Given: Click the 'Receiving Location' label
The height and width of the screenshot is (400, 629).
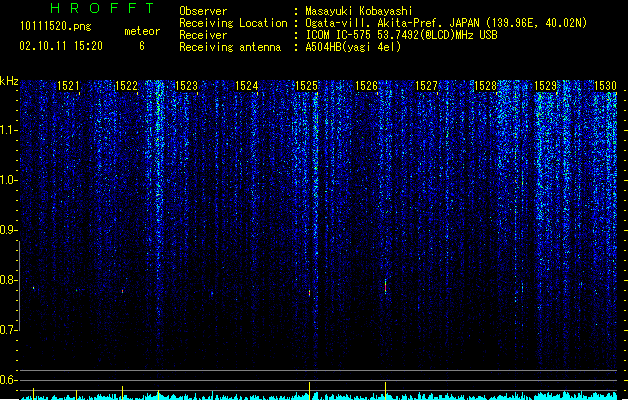Looking at the screenshot, I should click(233, 23).
